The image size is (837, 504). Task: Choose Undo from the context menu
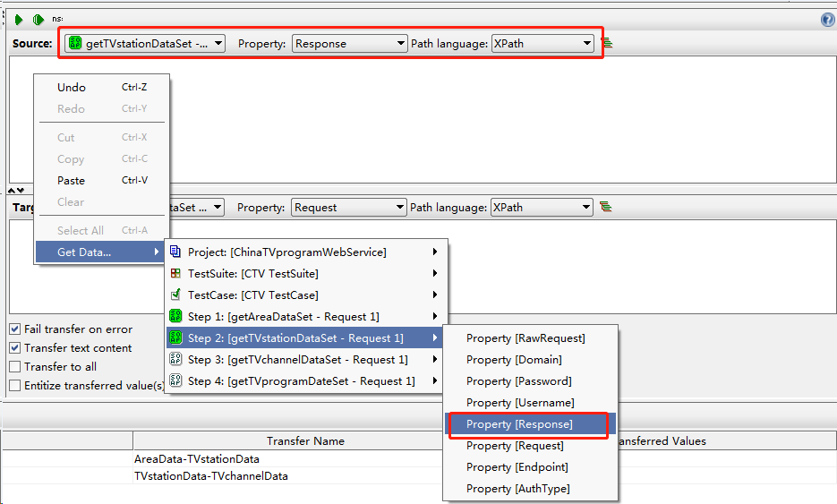coord(101,87)
